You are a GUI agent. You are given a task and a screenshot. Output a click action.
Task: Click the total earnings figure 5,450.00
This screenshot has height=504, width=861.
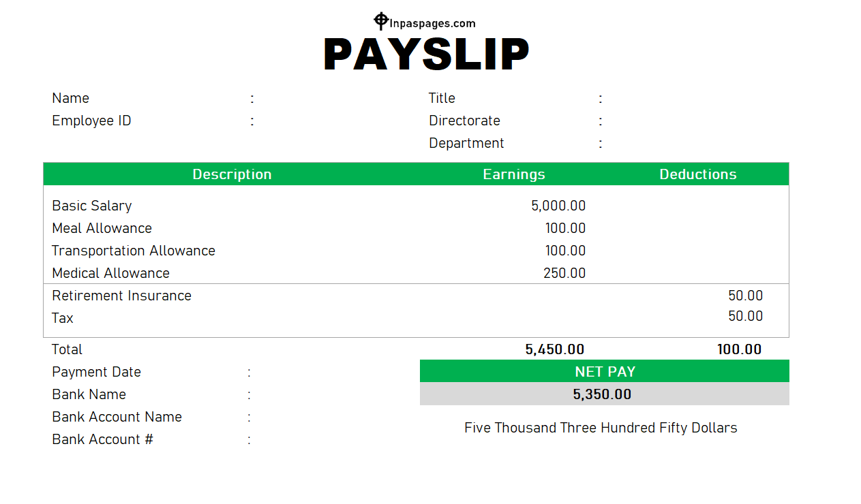[554, 349]
